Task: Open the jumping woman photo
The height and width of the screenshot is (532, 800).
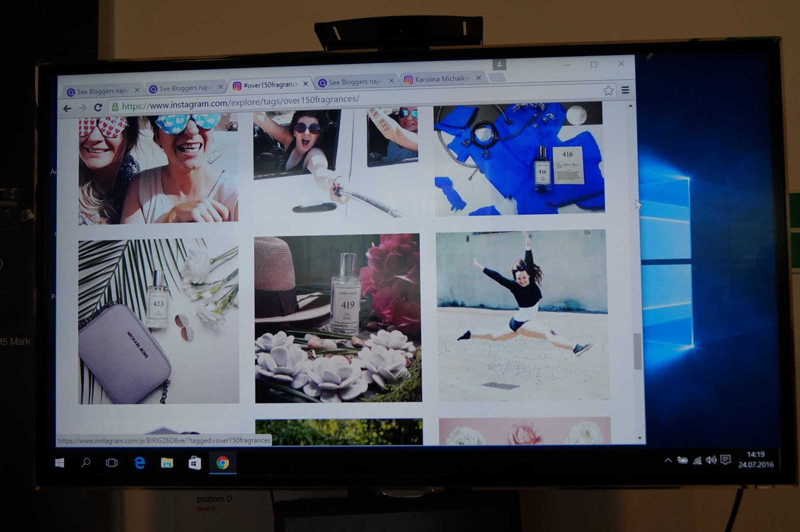Action: click(x=523, y=315)
